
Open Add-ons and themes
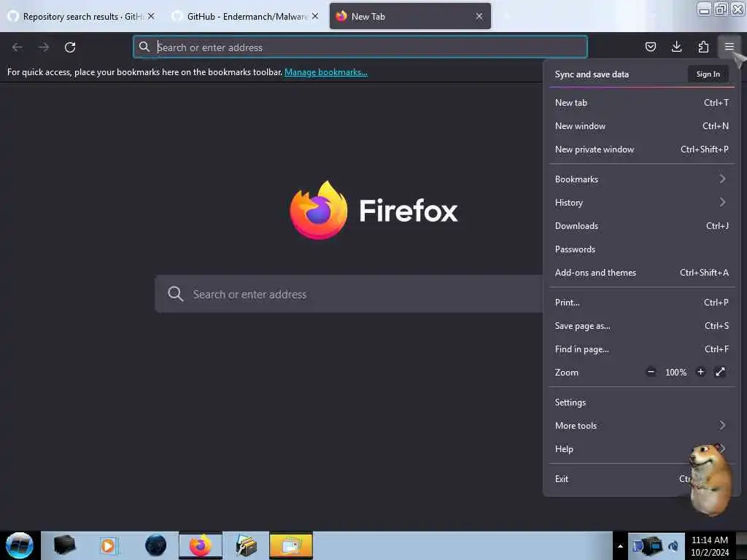click(x=641, y=273)
